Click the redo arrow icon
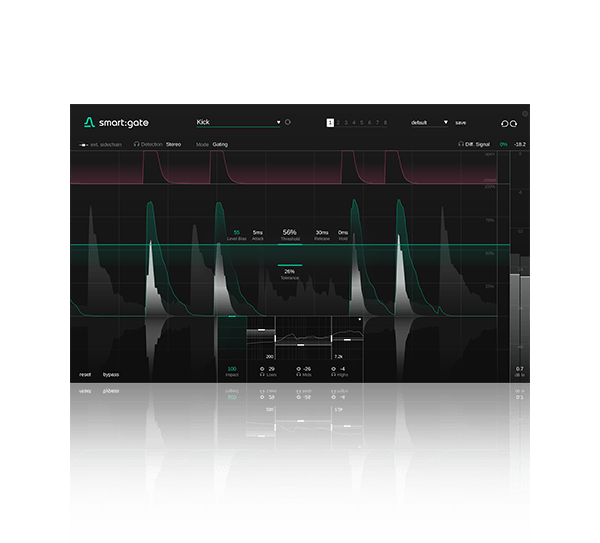This screenshot has height=543, width=600. pyautogui.click(x=514, y=123)
